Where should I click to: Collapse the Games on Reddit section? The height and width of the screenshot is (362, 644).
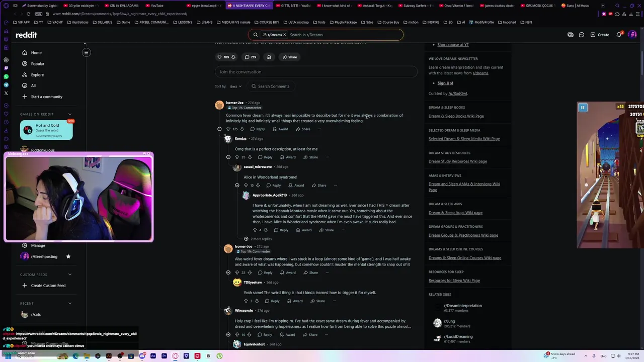[x=70, y=114]
